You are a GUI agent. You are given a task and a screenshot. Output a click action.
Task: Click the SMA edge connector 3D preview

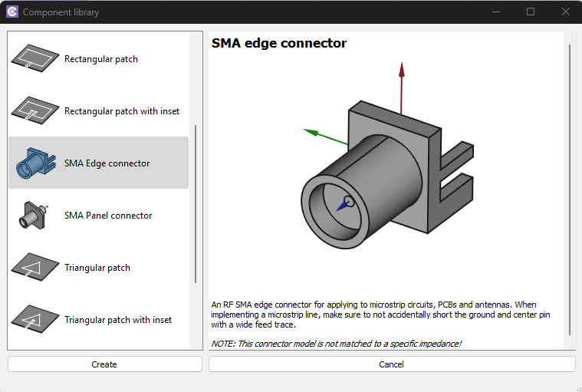coord(388,156)
